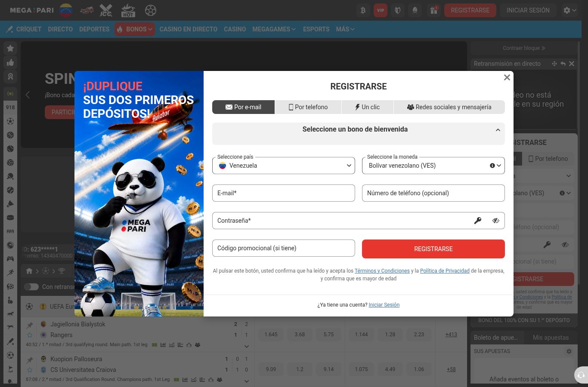The width and height of the screenshot is (588, 387).
Task: Select Redes sociales y mensajería tab
Action: point(449,107)
